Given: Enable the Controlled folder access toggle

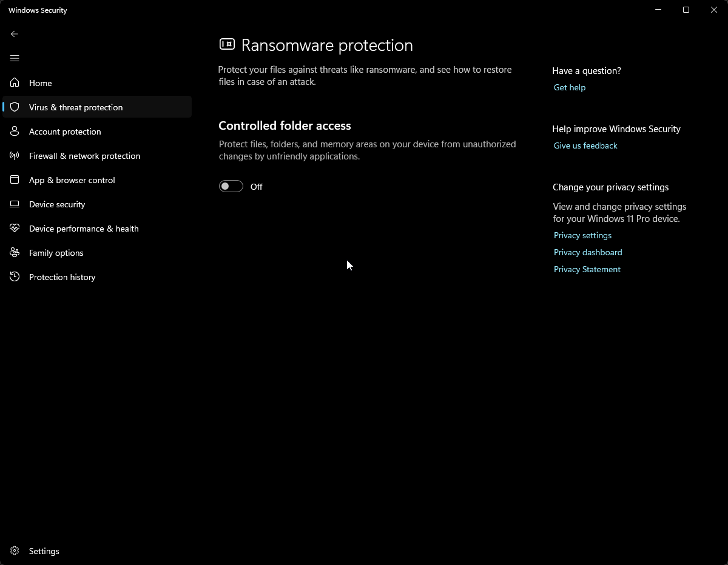Looking at the screenshot, I should tap(231, 187).
